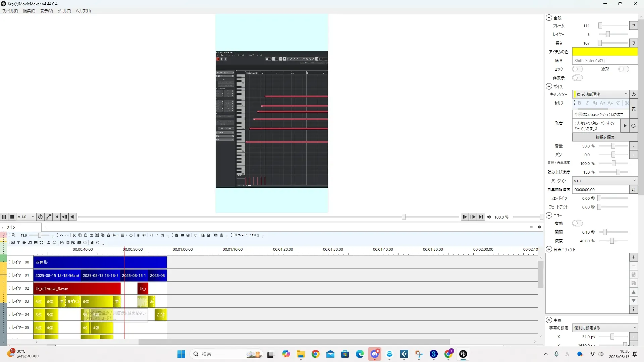This screenshot has height=362, width=644.
Task: Open the キャラクター dropdown showing ゆっくり魔理沙
Action: tap(601, 94)
